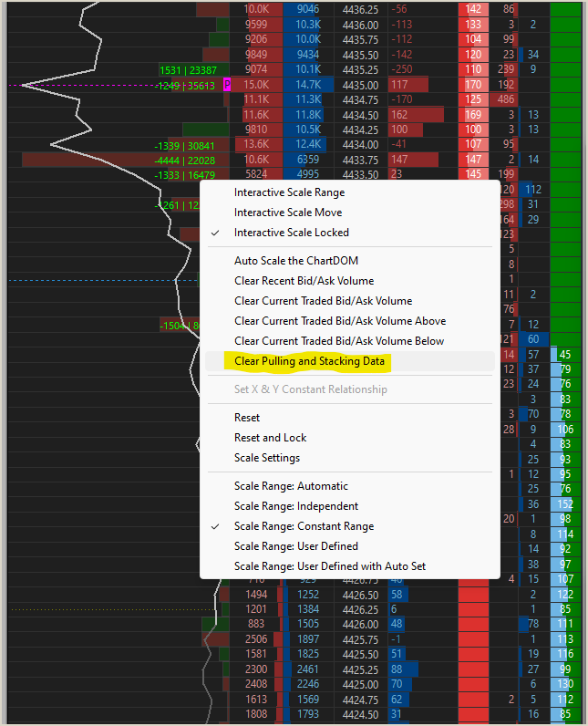Image resolution: width=588 pixels, height=726 pixels.
Task: Click bid volume 9849 at 4435.50
Action: point(256,55)
